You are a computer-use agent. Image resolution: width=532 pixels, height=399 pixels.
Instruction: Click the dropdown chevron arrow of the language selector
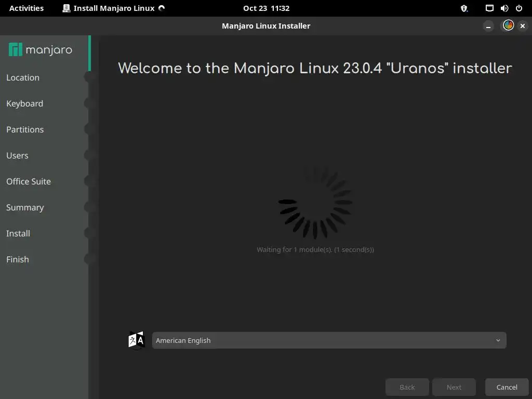[x=498, y=340]
